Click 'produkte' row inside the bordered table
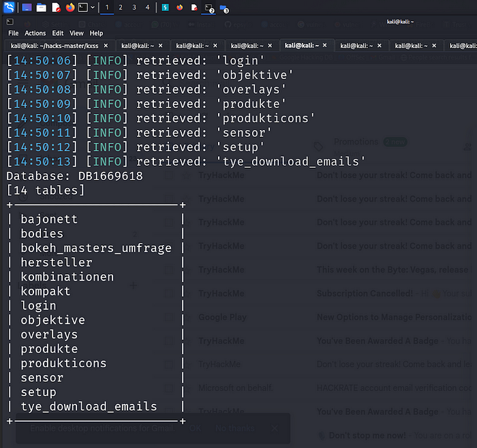The width and height of the screenshot is (477, 448). click(49, 349)
